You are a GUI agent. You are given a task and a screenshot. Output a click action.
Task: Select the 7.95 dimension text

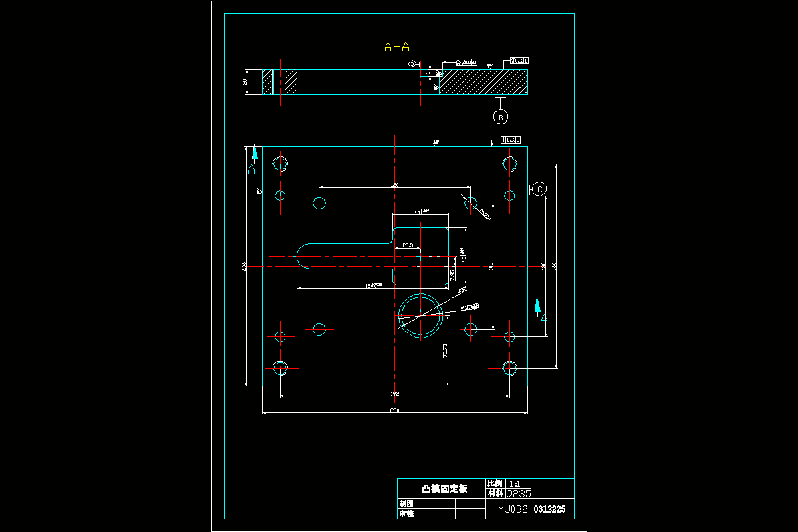coord(453,275)
